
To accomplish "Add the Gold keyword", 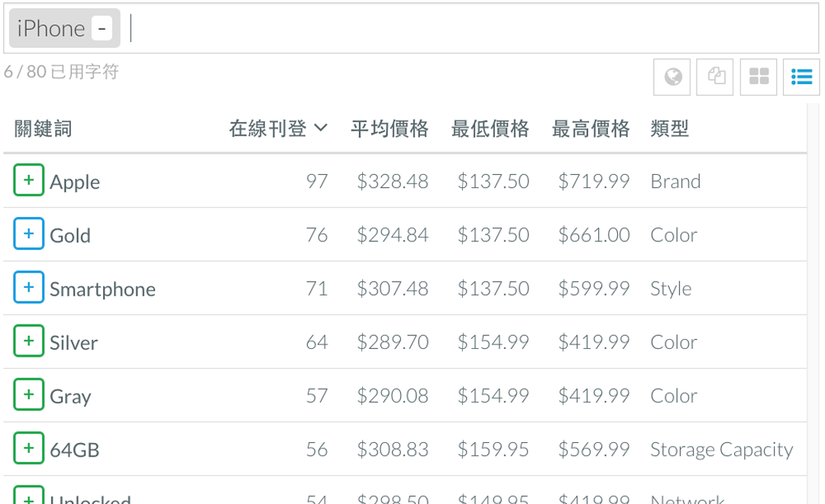I will click(28, 234).
